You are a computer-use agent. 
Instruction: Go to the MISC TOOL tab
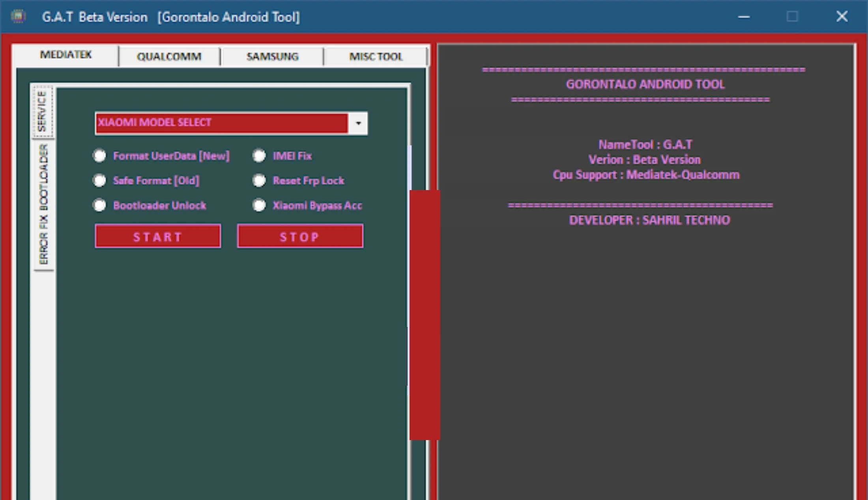[376, 57]
